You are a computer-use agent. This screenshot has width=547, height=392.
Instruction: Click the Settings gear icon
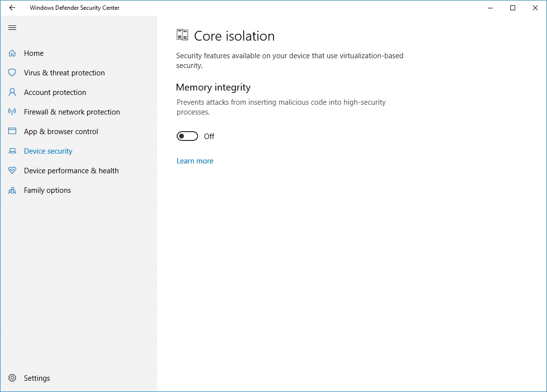(x=12, y=378)
